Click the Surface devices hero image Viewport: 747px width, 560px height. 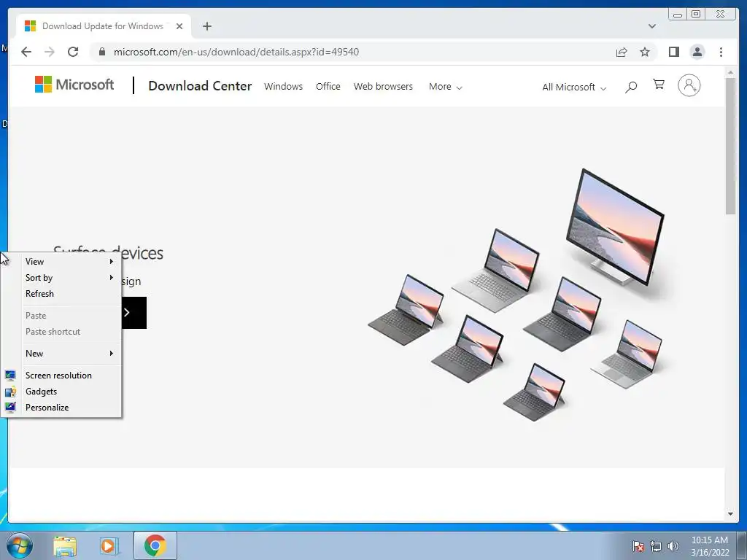[517, 295]
